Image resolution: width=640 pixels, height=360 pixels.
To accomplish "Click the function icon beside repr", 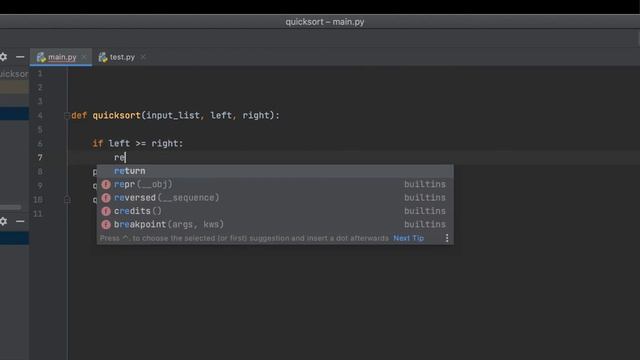I will [x=106, y=184].
